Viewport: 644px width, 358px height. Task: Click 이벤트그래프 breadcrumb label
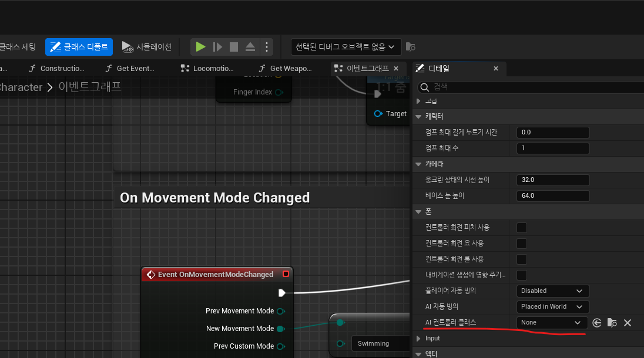coord(90,86)
